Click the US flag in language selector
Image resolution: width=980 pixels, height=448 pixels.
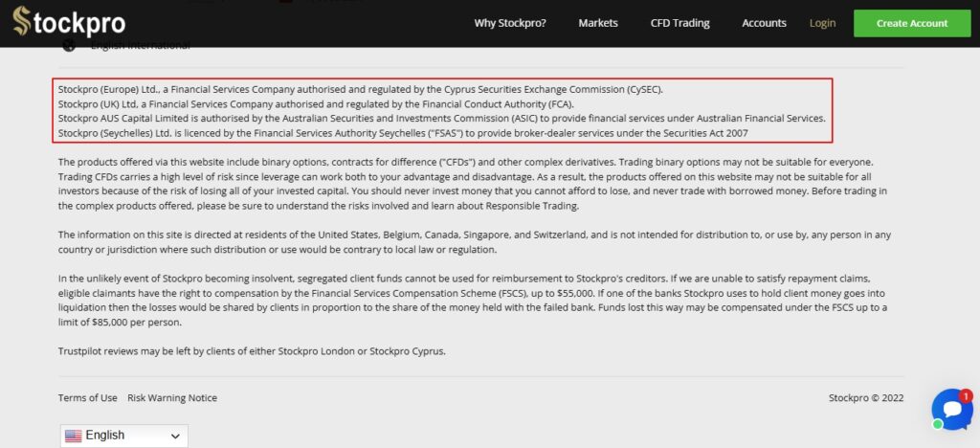[73, 436]
